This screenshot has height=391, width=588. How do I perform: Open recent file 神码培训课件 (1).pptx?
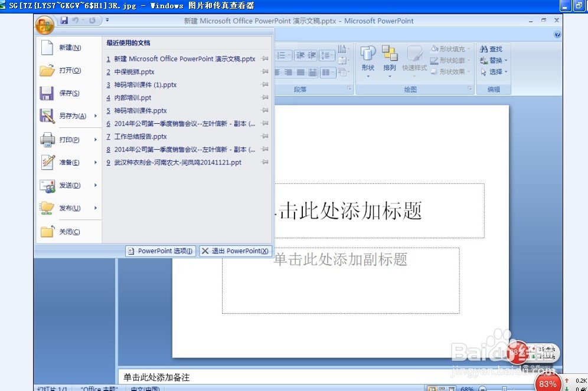point(145,85)
